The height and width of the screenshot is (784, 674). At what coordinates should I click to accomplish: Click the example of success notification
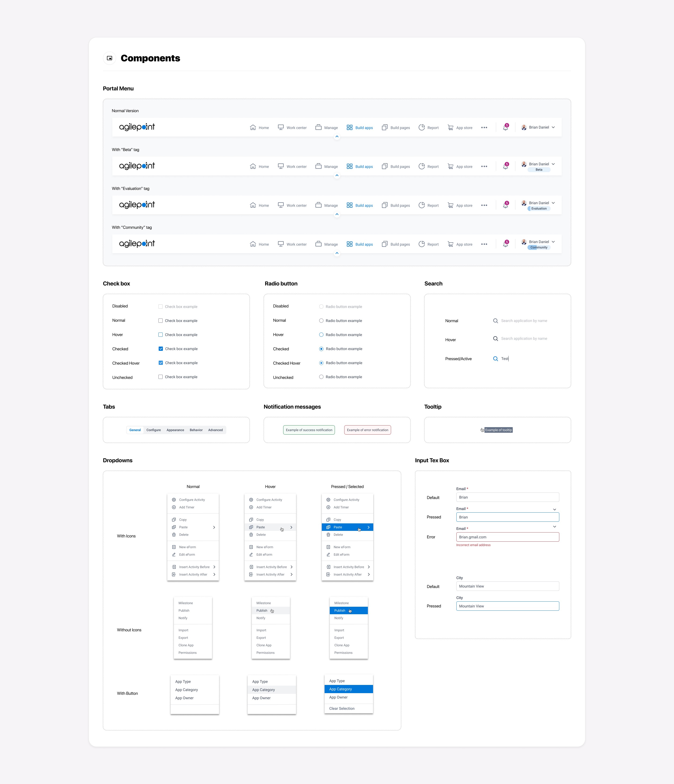click(x=309, y=430)
